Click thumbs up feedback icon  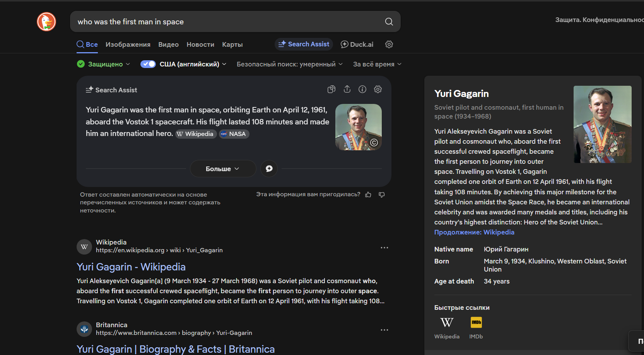368,195
